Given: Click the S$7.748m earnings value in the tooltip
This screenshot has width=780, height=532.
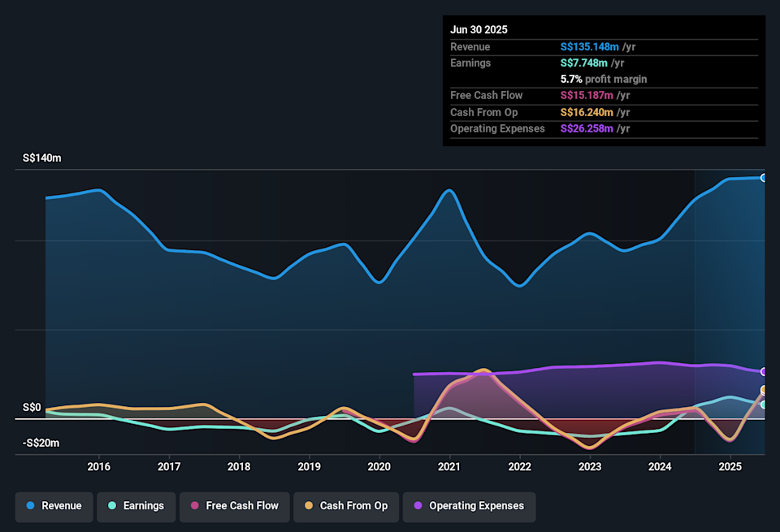Looking at the screenshot, I should (x=583, y=63).
